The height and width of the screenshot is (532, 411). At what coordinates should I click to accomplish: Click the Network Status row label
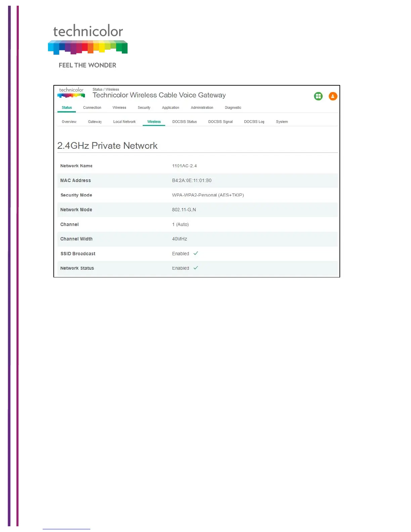(77, 268)
